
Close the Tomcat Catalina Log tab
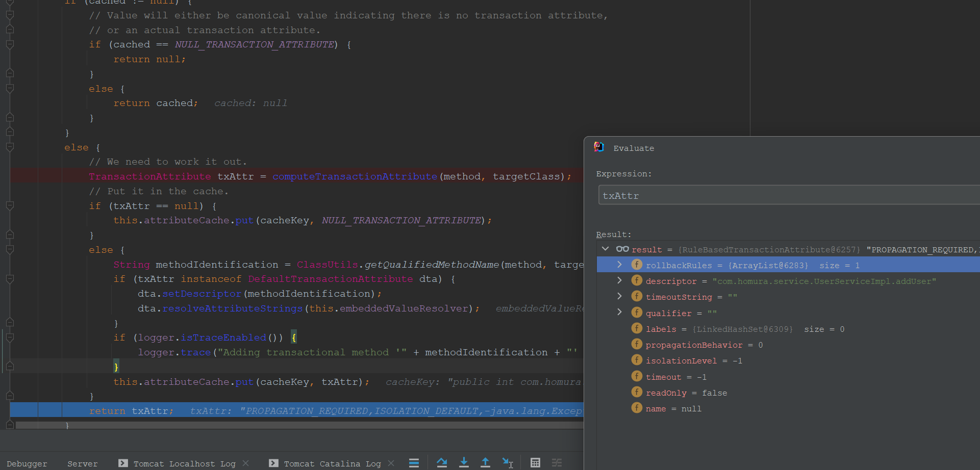pos(391,463)
